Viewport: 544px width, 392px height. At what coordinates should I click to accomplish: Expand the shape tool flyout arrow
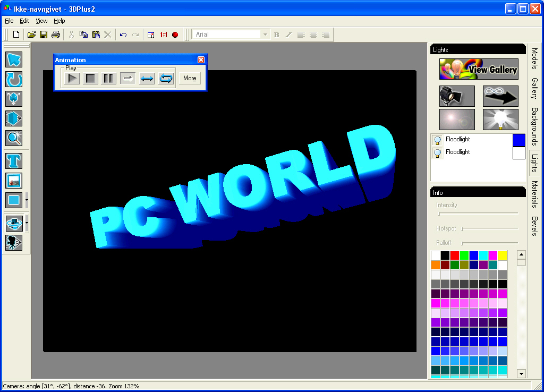[27, 201]
